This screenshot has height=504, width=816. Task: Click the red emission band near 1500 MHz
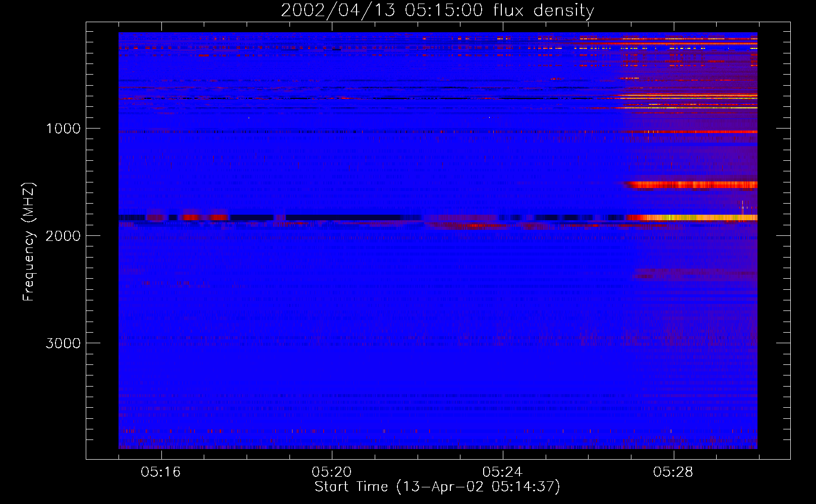coord(691,185)
